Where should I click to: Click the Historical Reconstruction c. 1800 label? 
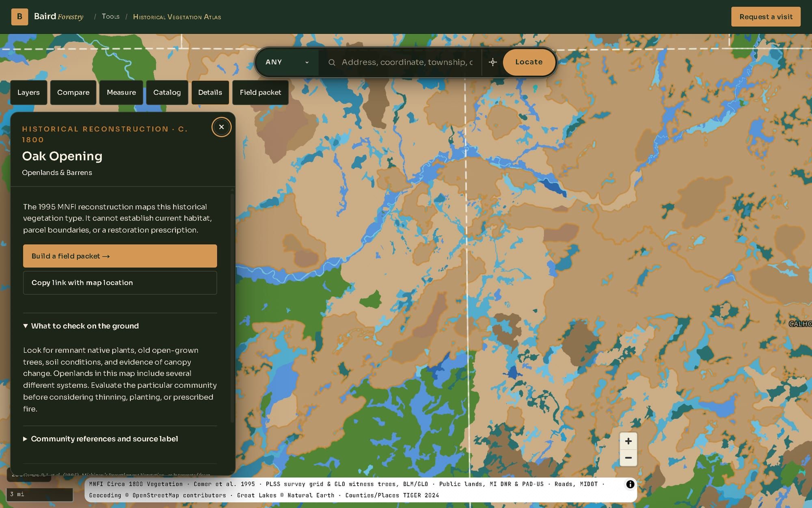[x=105, y=134]
